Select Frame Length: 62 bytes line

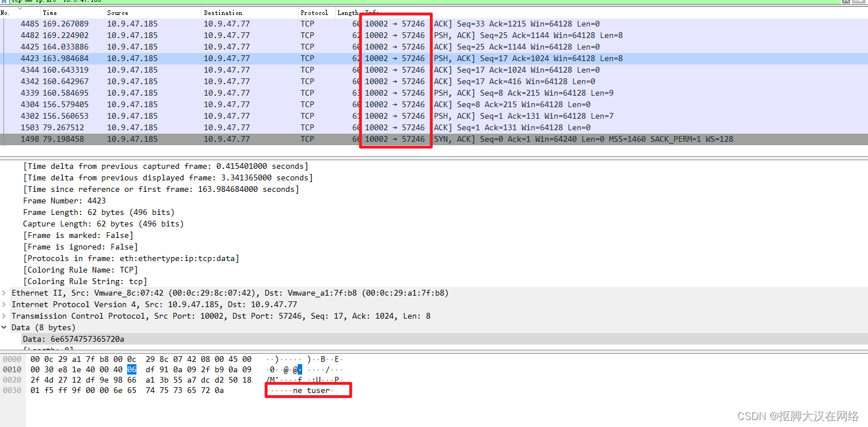coord(99,212)
